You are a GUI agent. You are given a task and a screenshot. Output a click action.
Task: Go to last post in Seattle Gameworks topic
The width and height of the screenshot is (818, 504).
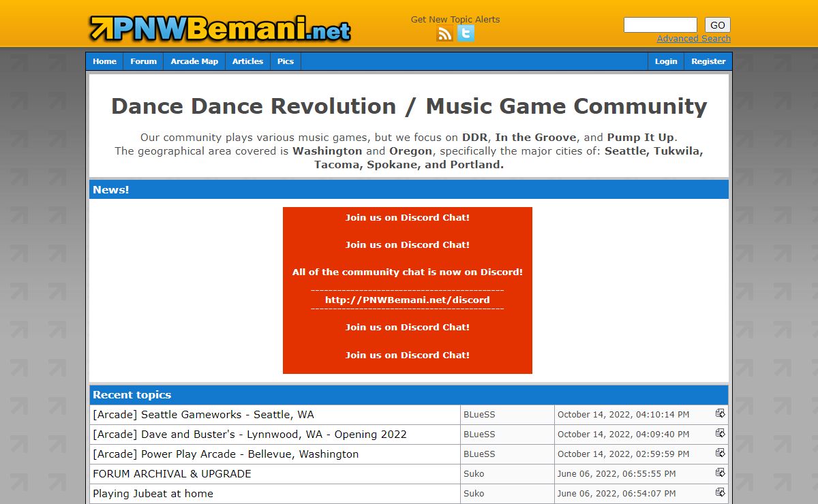(x=721, y=413)
